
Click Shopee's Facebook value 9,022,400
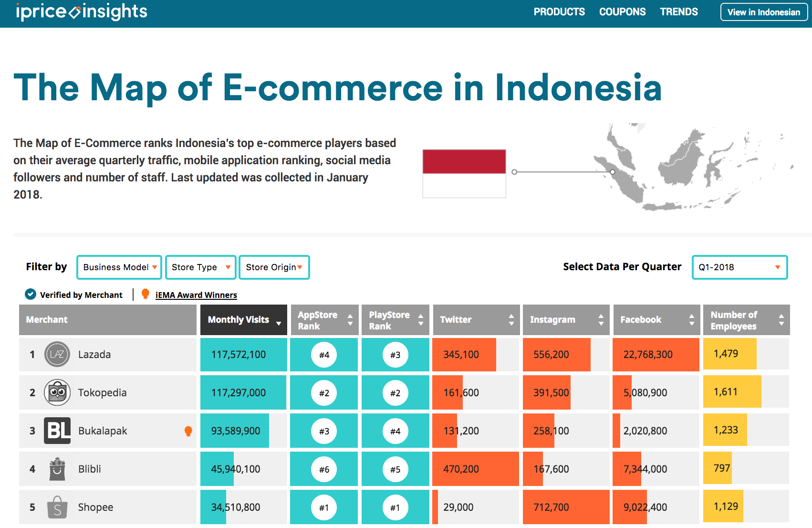pyautogui.click(x=645, y=507)
